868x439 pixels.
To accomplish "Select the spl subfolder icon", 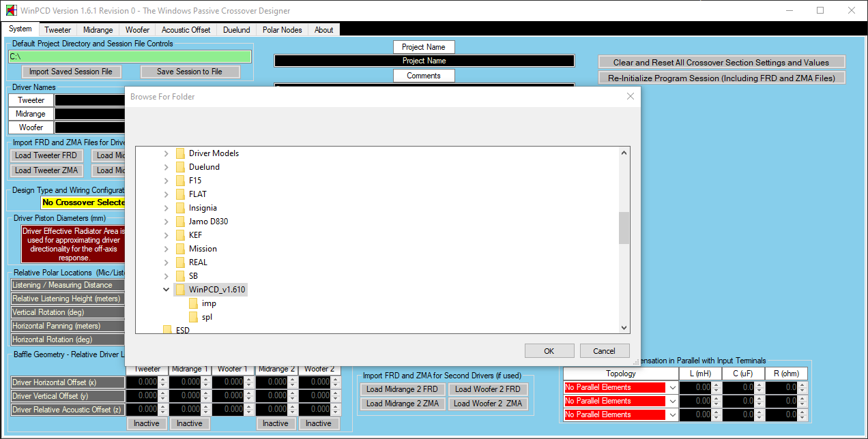I will (x=194, y=317).
